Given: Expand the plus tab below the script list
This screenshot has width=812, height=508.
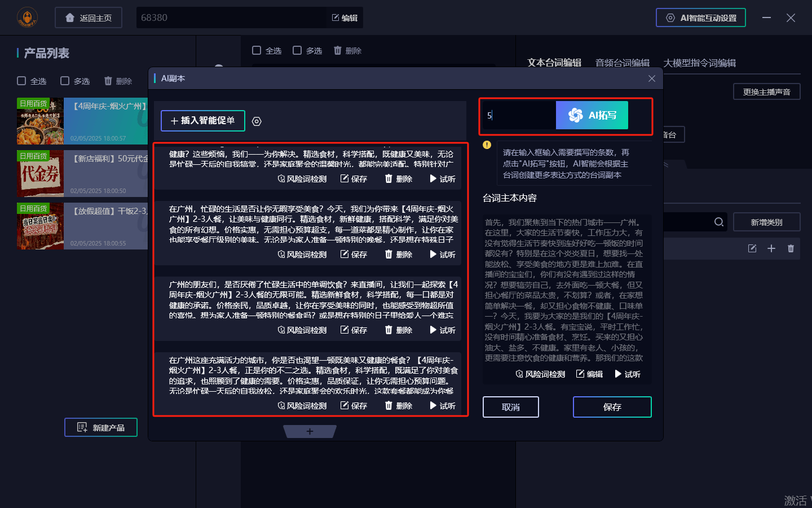Looking at the screenshot, I should coord(310,431).
